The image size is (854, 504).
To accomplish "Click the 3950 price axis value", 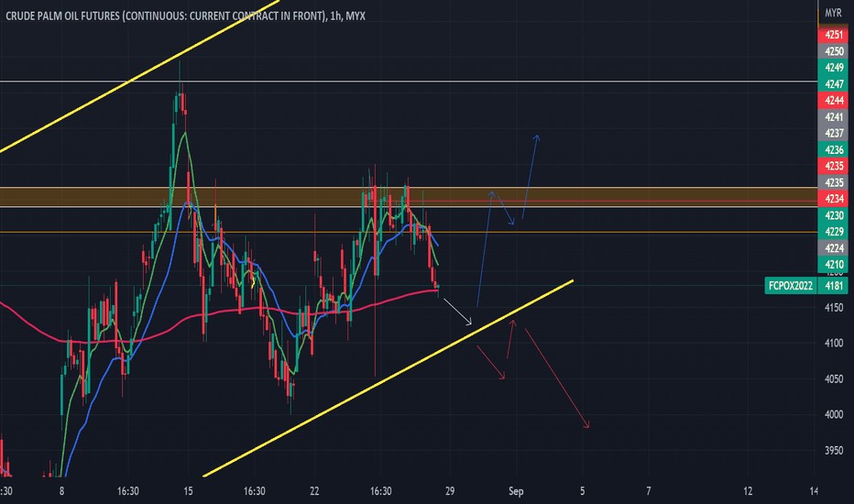I will pos(833,451).
